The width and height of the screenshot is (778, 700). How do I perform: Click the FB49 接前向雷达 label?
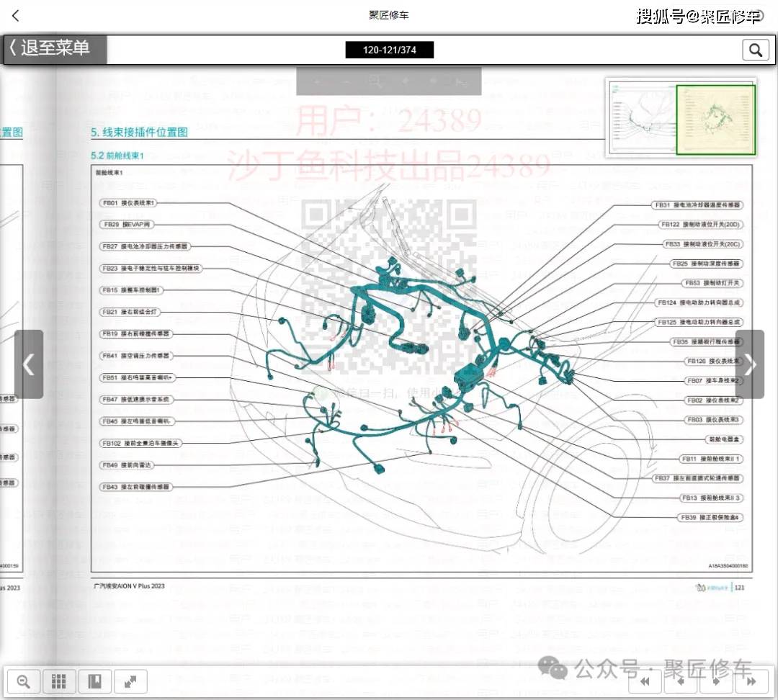pos(127,465)
